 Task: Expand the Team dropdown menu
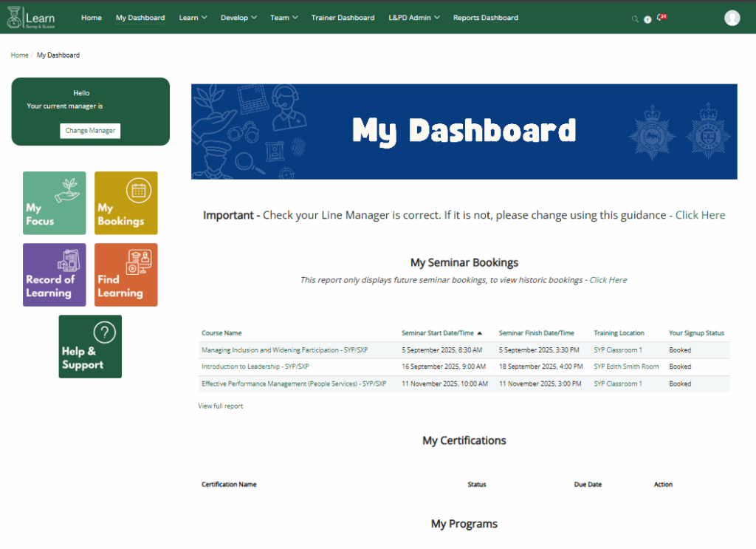(x=283, y=18)
